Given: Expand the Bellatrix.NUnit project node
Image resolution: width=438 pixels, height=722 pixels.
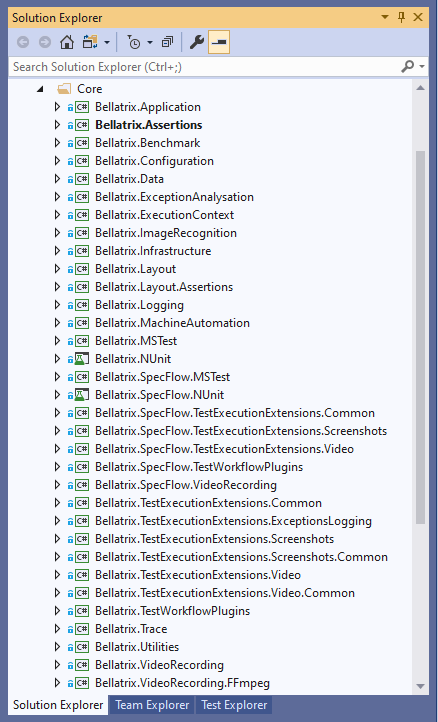Looking at the screenshot, I should coord(57,359).
